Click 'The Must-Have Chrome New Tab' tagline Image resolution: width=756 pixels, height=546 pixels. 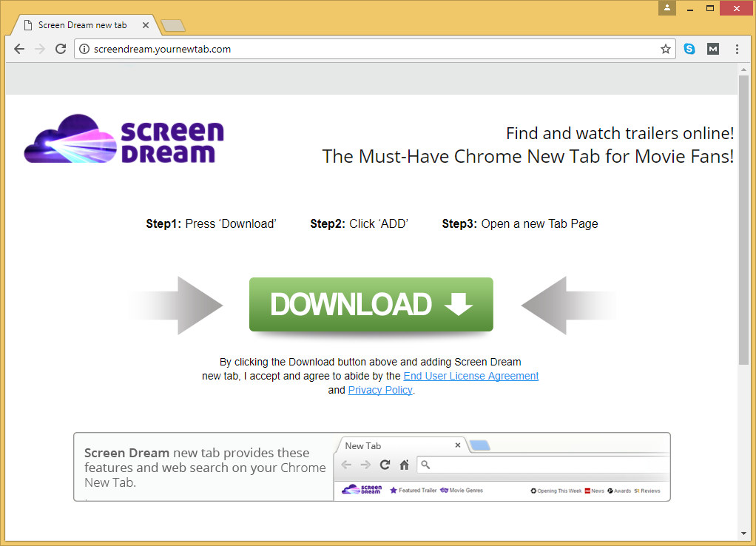[x=528, y=156]
